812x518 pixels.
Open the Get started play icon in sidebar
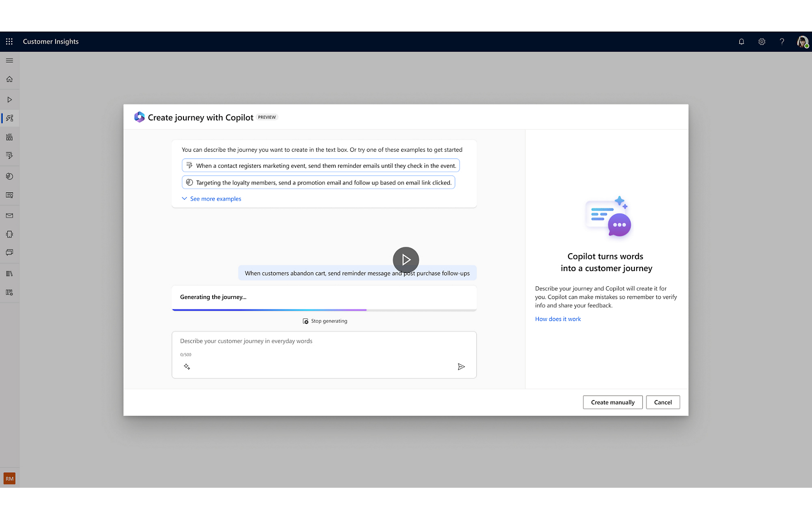(9, 100)
